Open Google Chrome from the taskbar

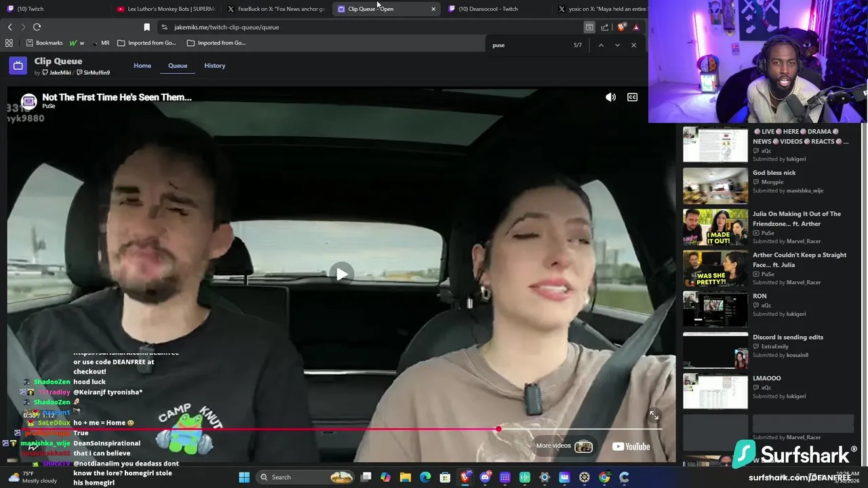coord(604,477)
